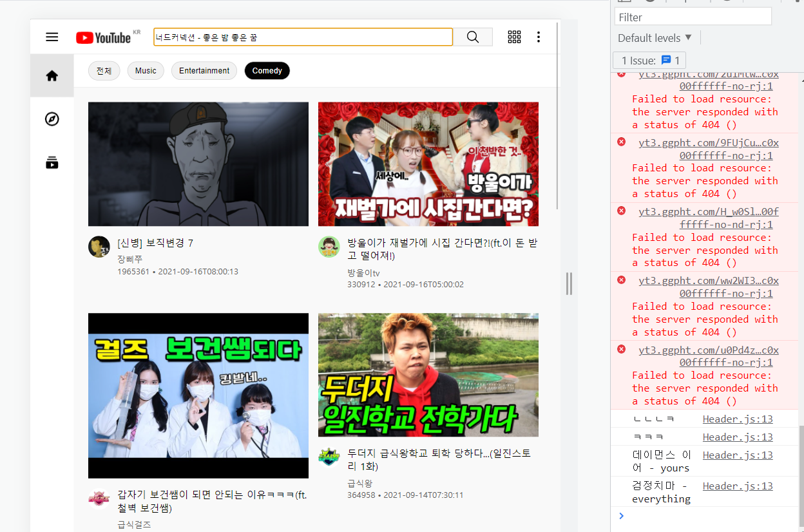
Task: Click the 장삐쭈 channel avatar
Action: point(99,247)
